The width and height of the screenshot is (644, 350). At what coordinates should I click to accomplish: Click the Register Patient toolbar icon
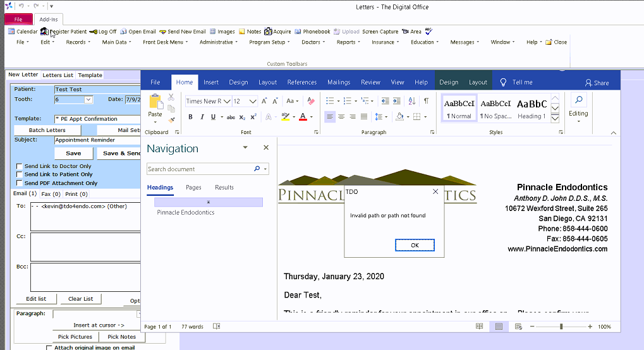tap(63, 32)
